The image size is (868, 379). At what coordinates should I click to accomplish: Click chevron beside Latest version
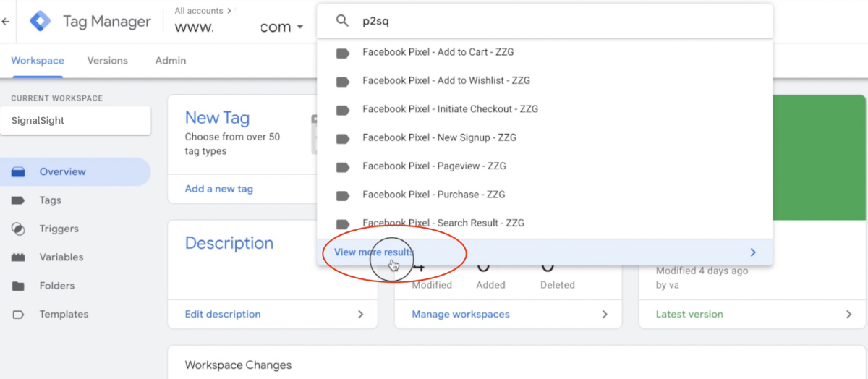pos(849,315)
